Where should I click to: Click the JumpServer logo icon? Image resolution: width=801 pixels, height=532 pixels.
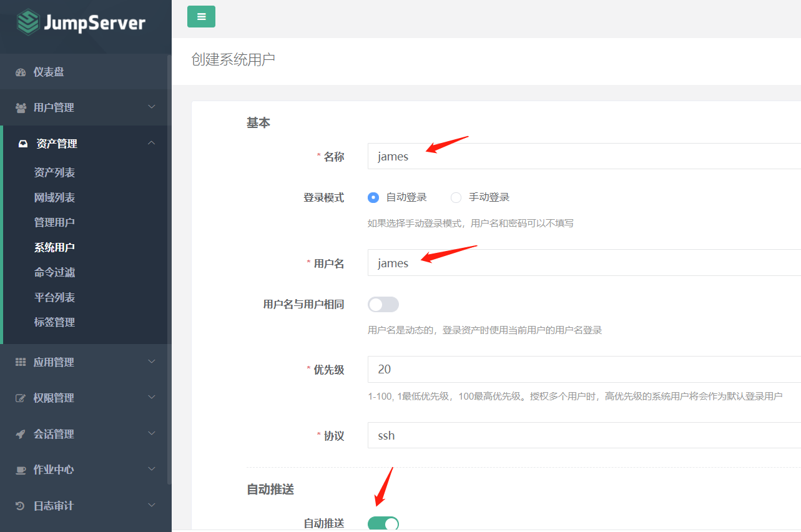(x=27, y=22)
